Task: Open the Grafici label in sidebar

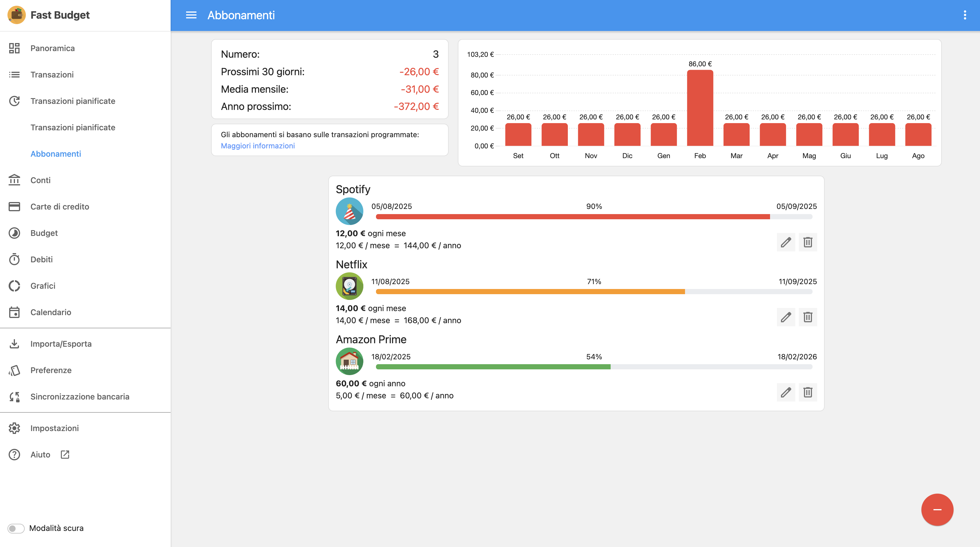Action: point(43,286)
